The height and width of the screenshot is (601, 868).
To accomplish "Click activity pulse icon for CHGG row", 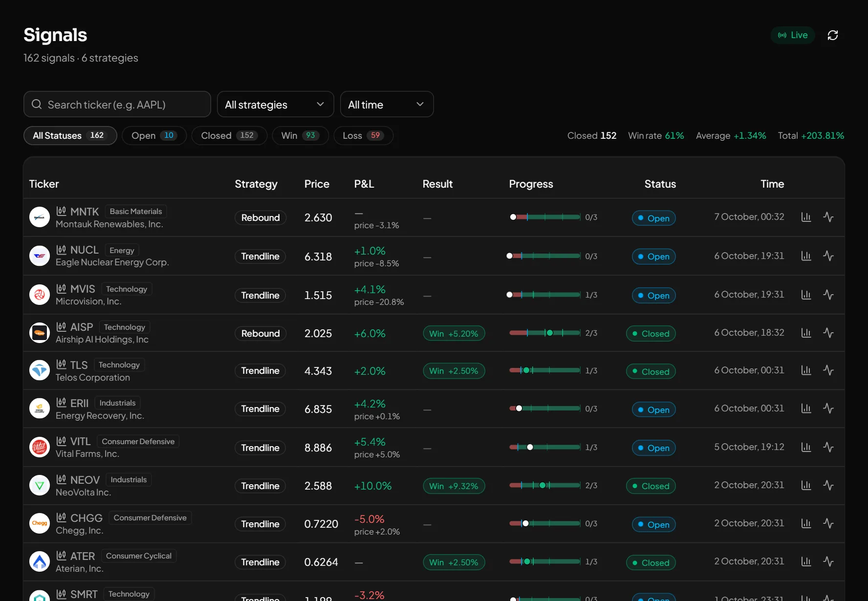I will 828,523.
